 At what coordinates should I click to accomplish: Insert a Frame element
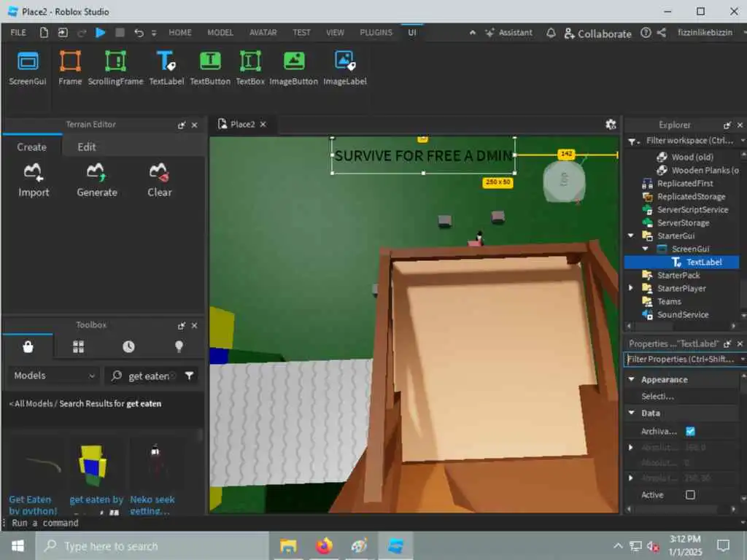pos(70,69)
